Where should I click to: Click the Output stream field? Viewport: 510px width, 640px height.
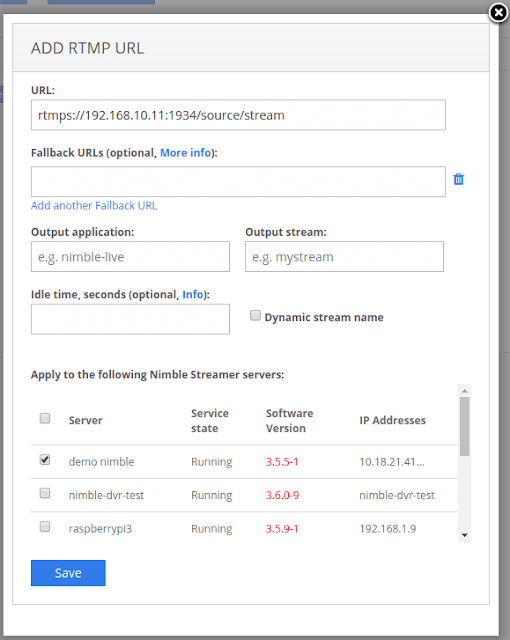(344, 257)
